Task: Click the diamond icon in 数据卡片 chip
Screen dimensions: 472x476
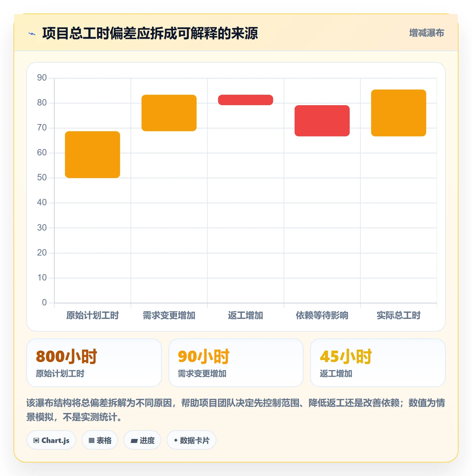Action: [176, 440]
